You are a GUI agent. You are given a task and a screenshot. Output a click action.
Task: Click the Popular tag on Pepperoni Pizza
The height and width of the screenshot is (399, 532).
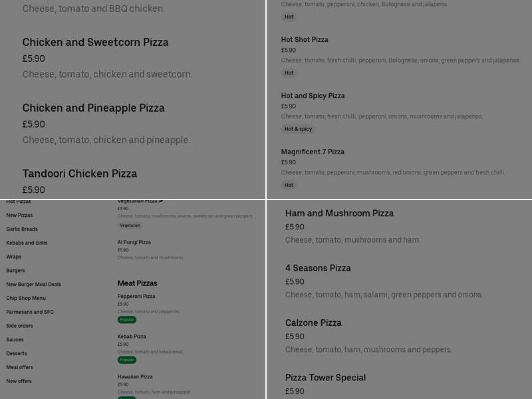(126, 319)
